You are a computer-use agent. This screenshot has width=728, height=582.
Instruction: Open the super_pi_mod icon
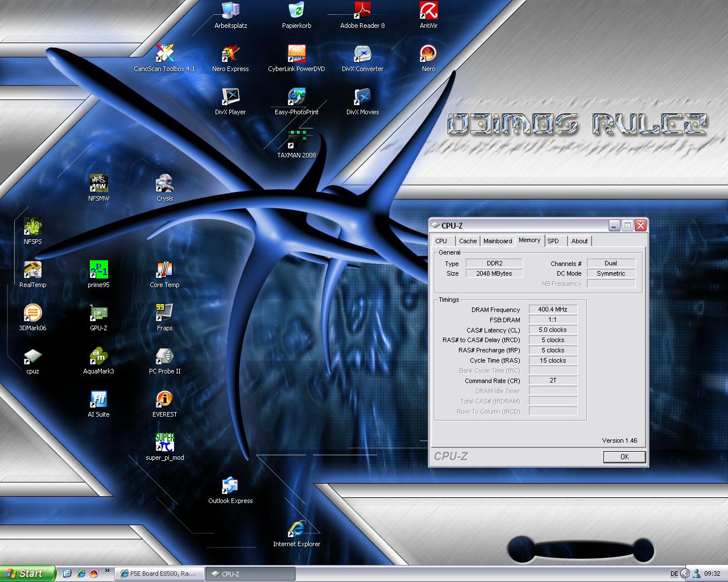click(x=164, y=447)
